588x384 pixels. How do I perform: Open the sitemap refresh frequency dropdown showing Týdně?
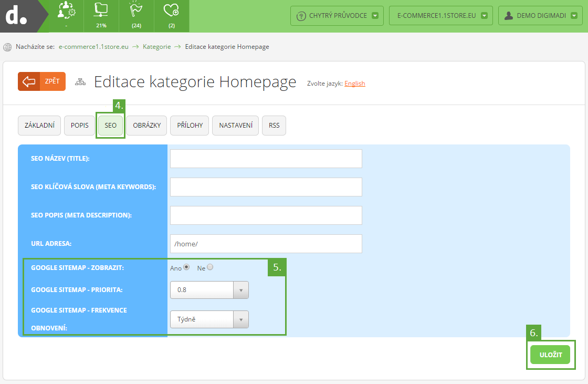(x=209, y=319)
